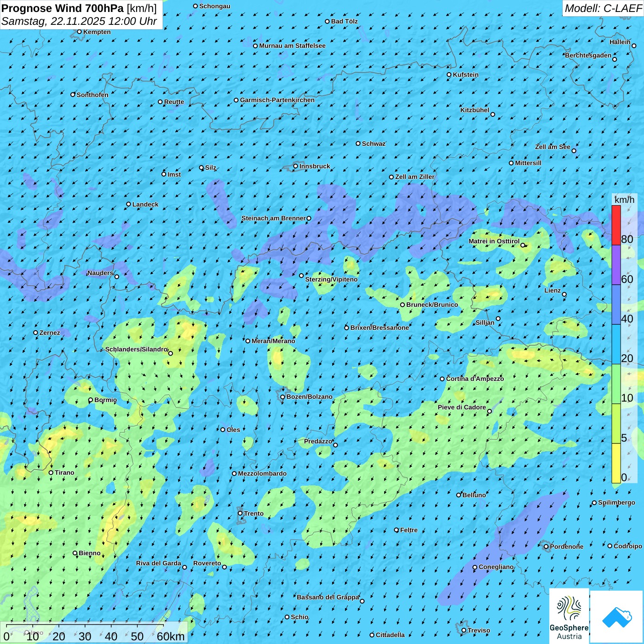Click the Cortina d'Ampezzo label

[475, 379]
